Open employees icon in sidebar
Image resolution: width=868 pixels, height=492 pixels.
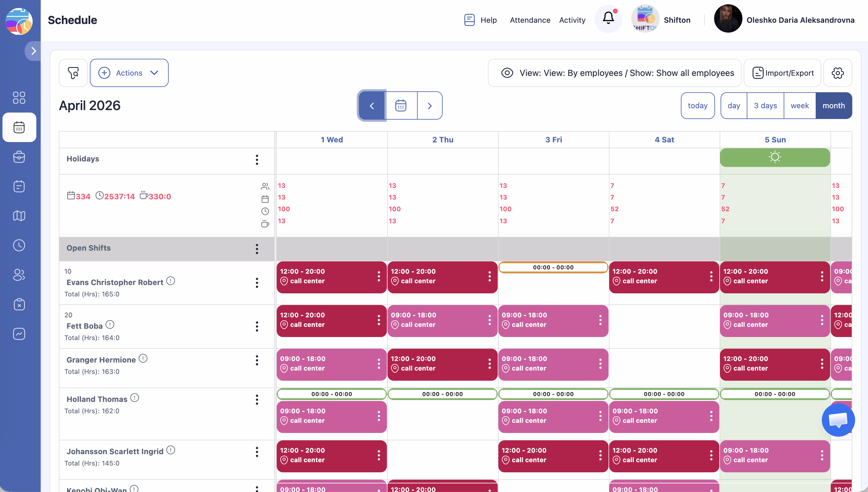[19, 275]
